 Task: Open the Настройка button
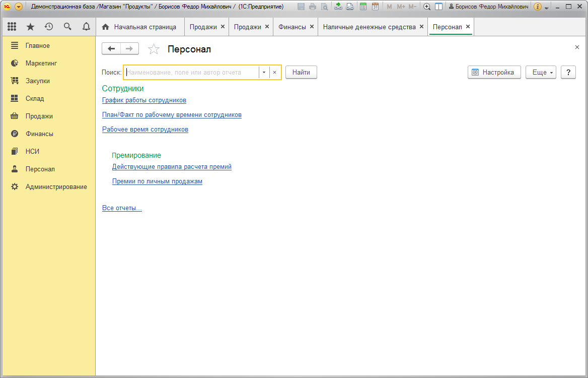(x=494, y=73)
